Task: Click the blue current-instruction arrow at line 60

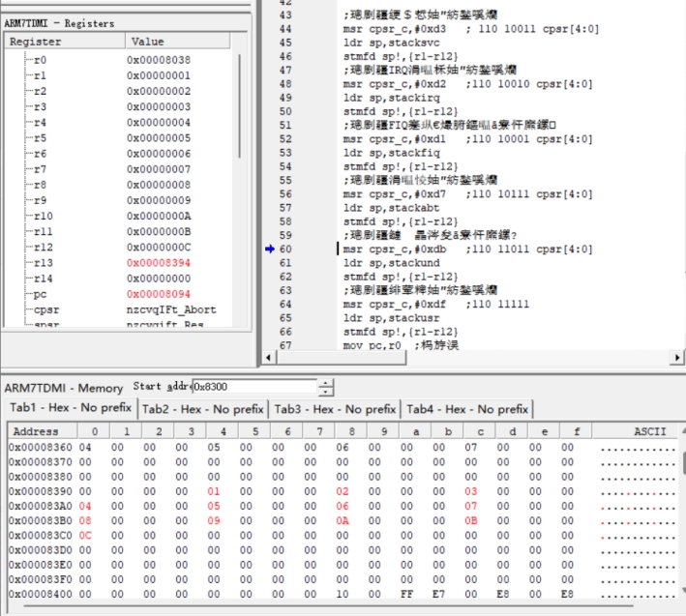Action: click(x=269, y=249)
